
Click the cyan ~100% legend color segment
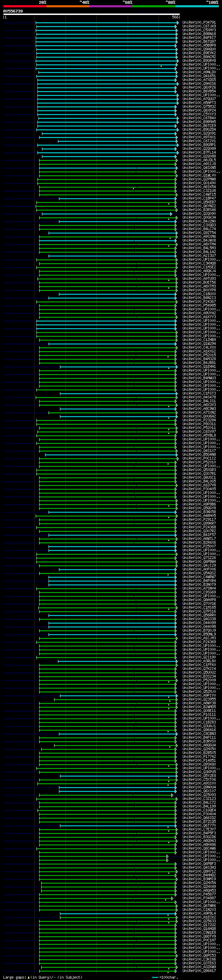pyautogui.click(x=197, y=7)
